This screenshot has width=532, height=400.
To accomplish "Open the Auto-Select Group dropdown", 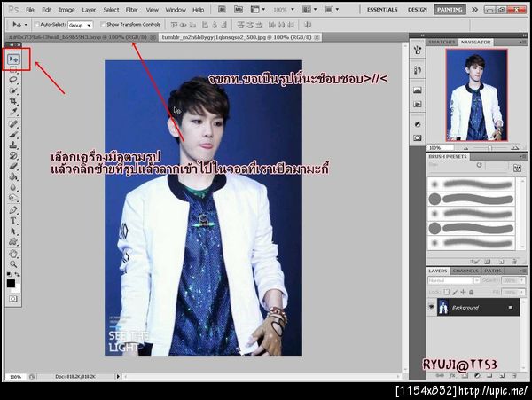I will [x=81, y=25].
